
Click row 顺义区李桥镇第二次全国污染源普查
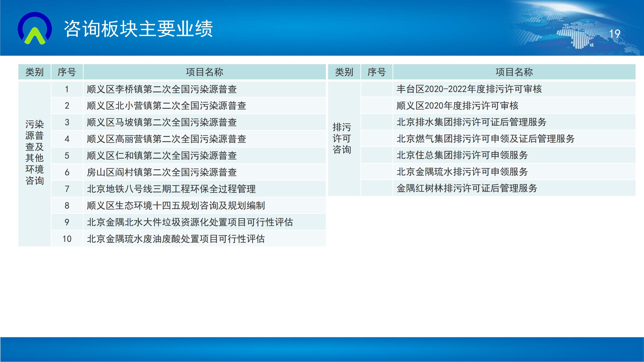[x=162, y=89]
